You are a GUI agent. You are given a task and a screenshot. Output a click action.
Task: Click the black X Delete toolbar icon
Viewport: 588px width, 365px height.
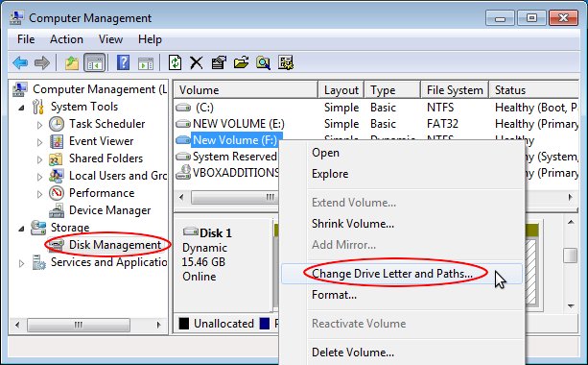point(196,62)
